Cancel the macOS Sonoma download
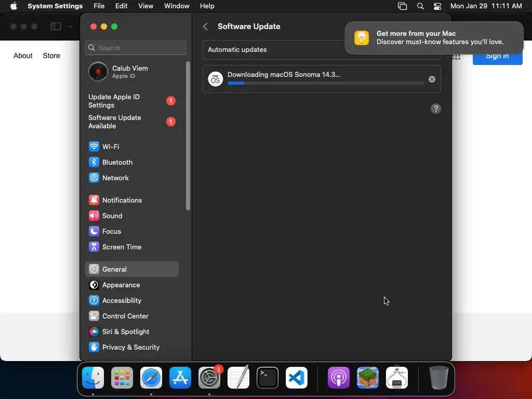This screenshot has height=399, width=532. click(x=432, y=79)
